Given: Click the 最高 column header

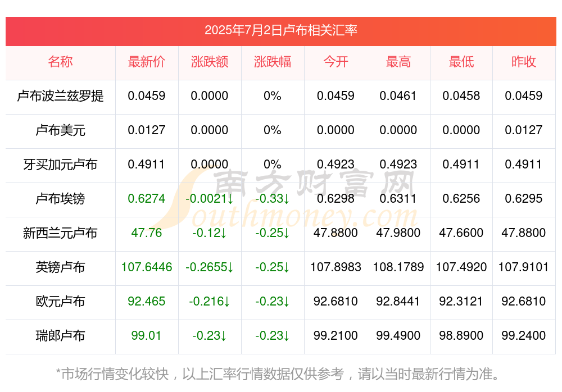Looking at the screenshot, I should [x=398, y=62].
